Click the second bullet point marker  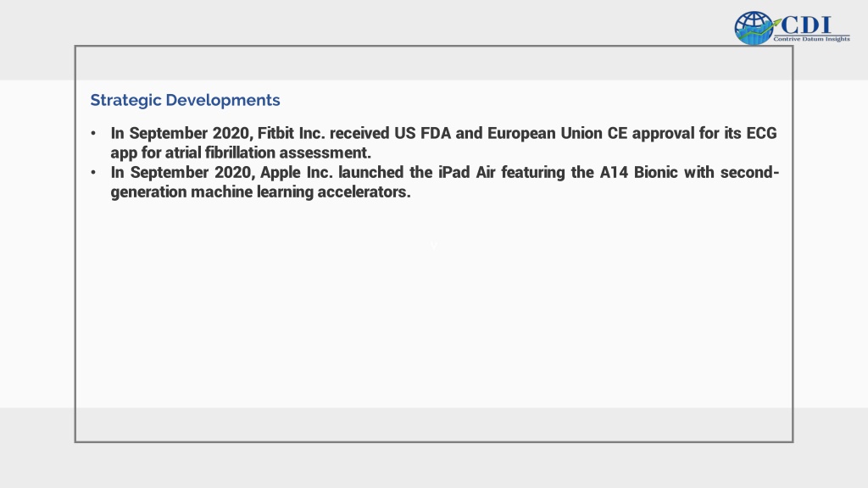pyautogui.click(x=93, y=173)
